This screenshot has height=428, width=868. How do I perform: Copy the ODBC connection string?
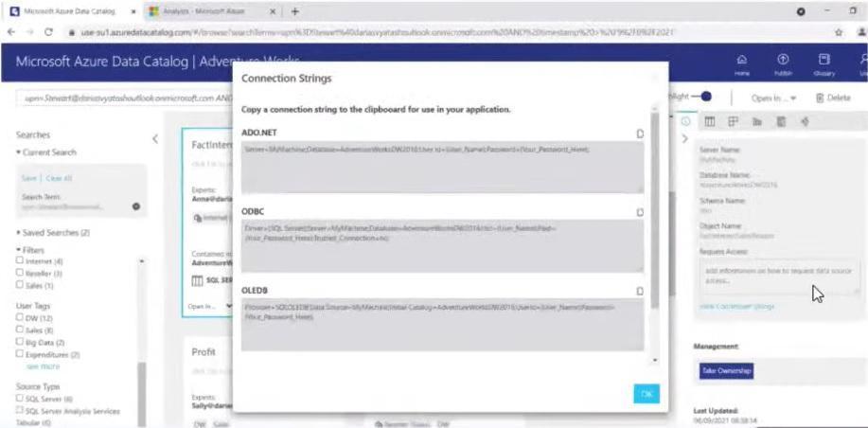[640, 212]
